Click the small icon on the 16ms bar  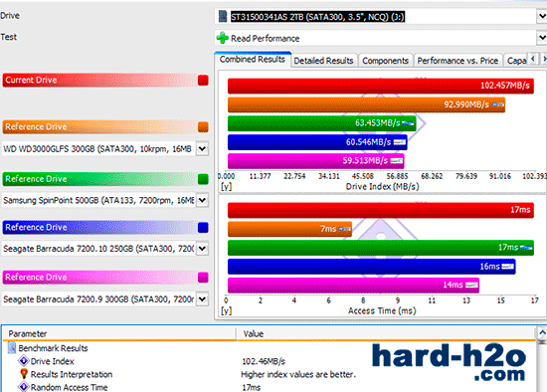(507, 267)
